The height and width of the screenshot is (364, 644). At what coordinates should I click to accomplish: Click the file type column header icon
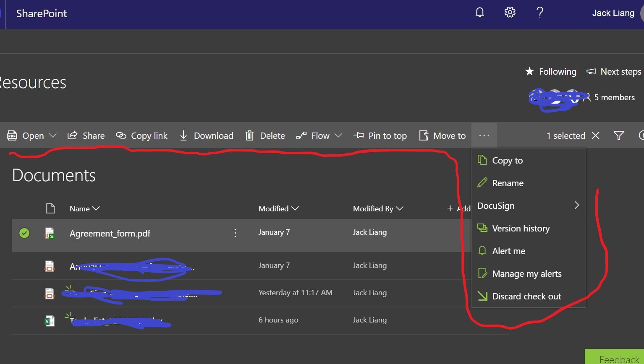(50, 208)
